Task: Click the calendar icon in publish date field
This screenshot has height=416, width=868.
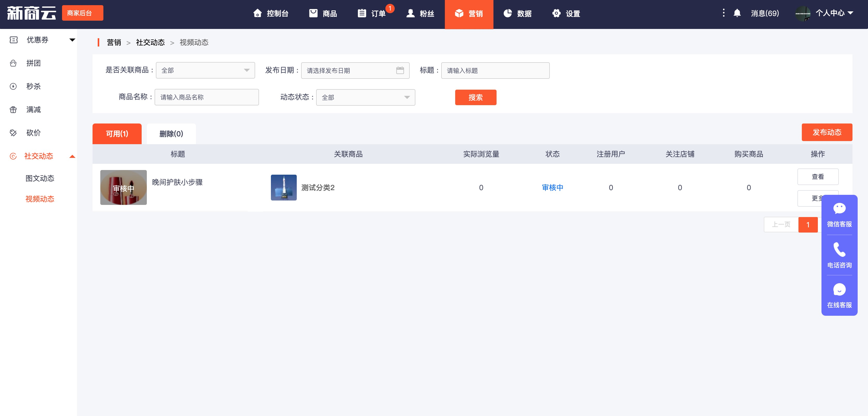Action: pyautogui.click(x=400, y=70)
